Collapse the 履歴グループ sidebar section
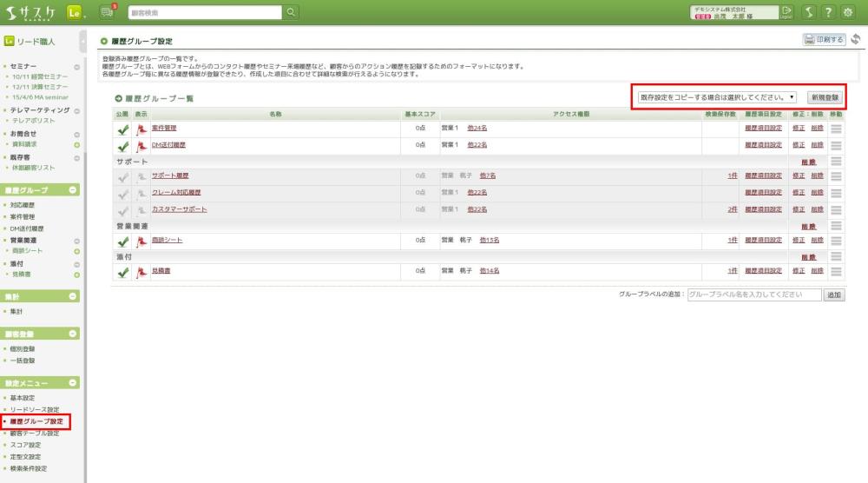 click(73, 189)
